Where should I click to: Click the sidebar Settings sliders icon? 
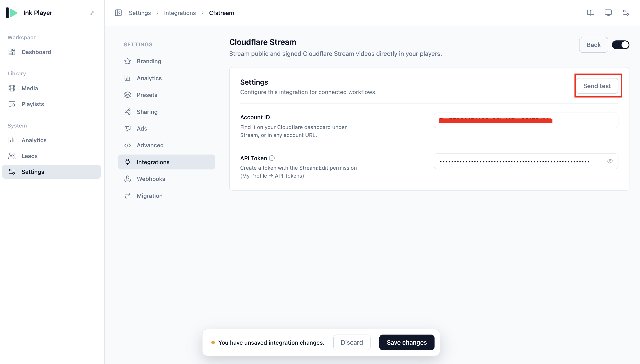[x=12, y=172]
